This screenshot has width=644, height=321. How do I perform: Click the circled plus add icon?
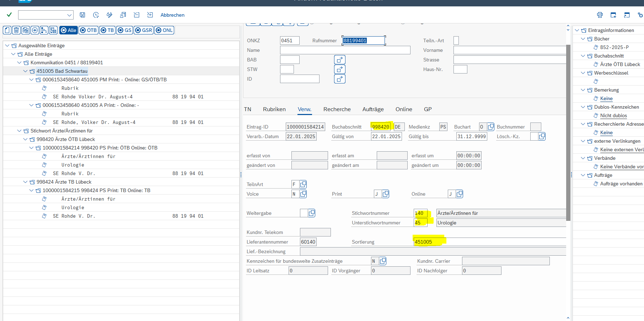pos(35,30)
